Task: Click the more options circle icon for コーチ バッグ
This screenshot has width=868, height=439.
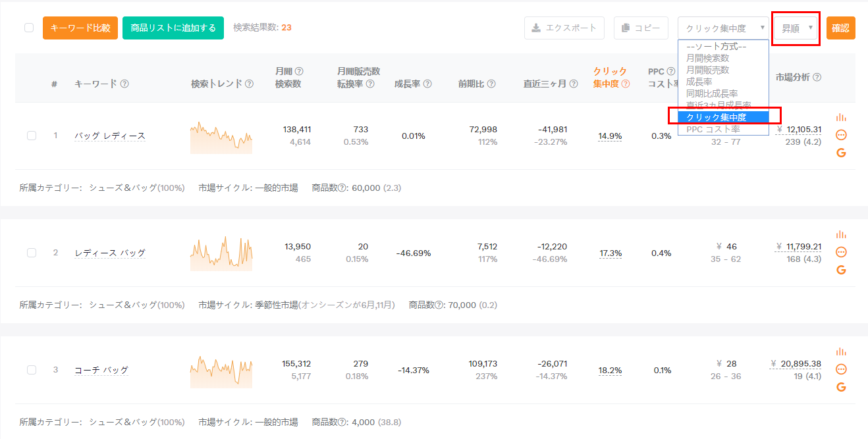Action: point(841,369)
